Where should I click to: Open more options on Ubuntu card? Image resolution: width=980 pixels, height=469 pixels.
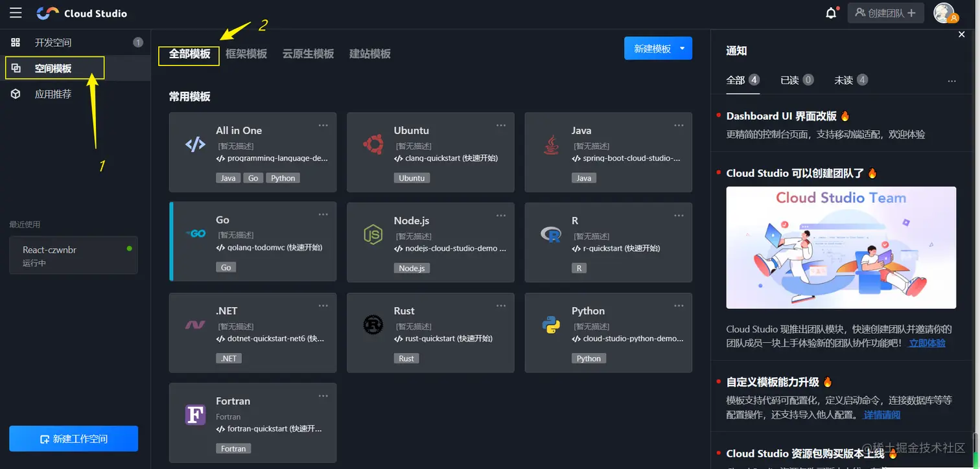tap(501, 125)
